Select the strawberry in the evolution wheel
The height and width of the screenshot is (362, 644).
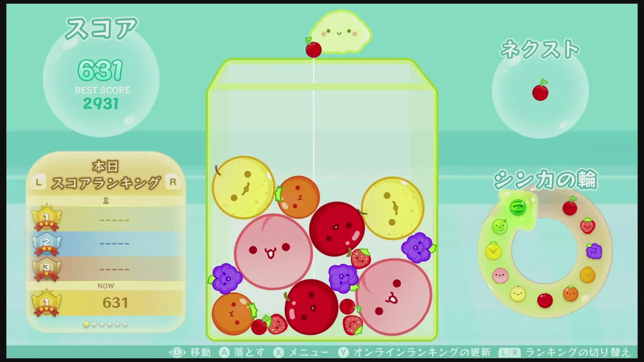coord(588,226)
